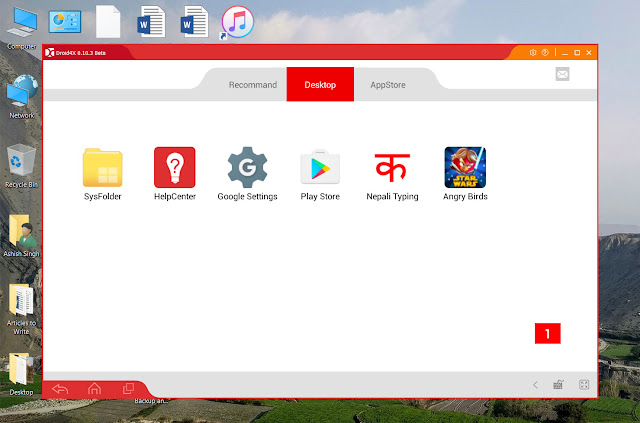Select the second Word document icon

[195, 22]
